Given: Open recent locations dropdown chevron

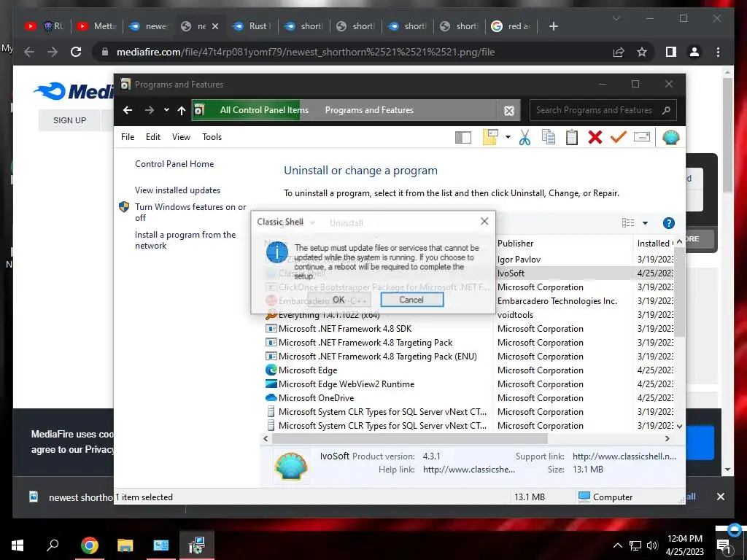Looking at the screenshot, I should [x=166, y=110].
